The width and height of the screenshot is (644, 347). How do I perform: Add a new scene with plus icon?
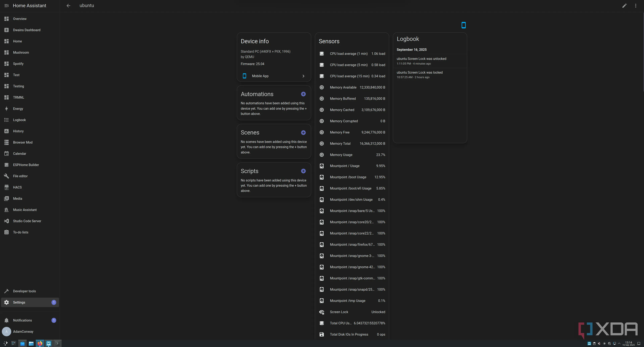pos(303,132)
